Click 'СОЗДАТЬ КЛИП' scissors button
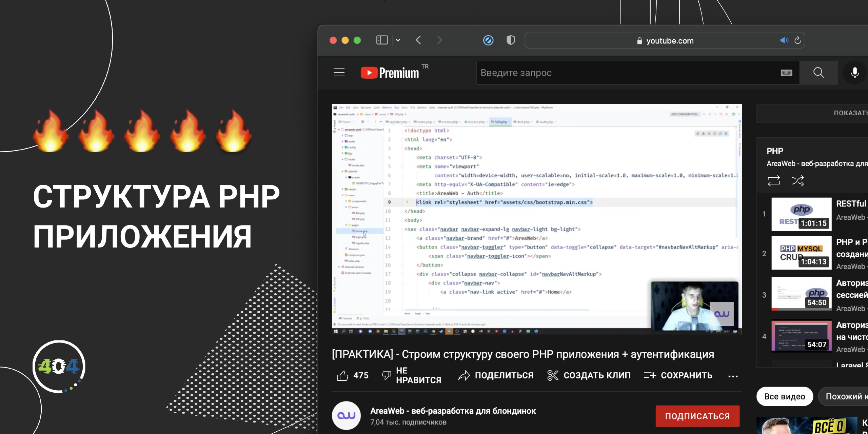The width and height of the screenshot is (868, 434). 589,375
